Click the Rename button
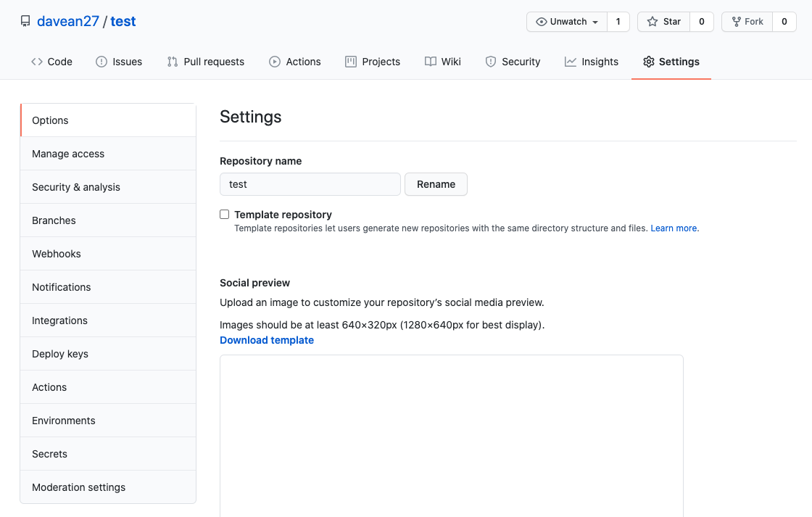This screenshot has width=812, height=517. tap(436, 184)
